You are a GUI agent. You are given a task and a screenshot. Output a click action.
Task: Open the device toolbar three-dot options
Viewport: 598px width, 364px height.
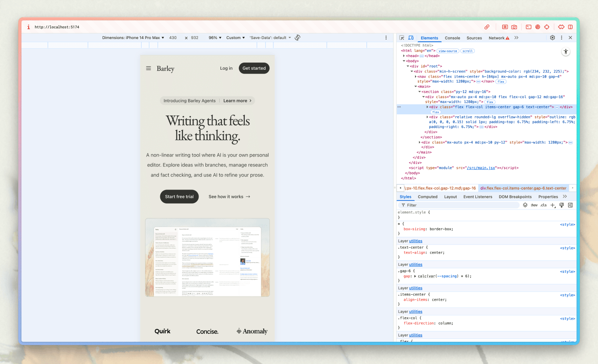pyautogui.click(x=386, y=38)
